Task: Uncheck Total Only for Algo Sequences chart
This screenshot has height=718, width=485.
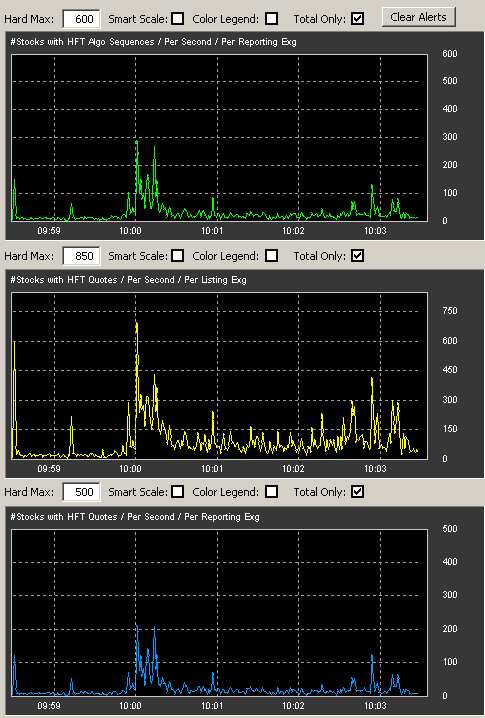Action: click(x=358, y=19)
